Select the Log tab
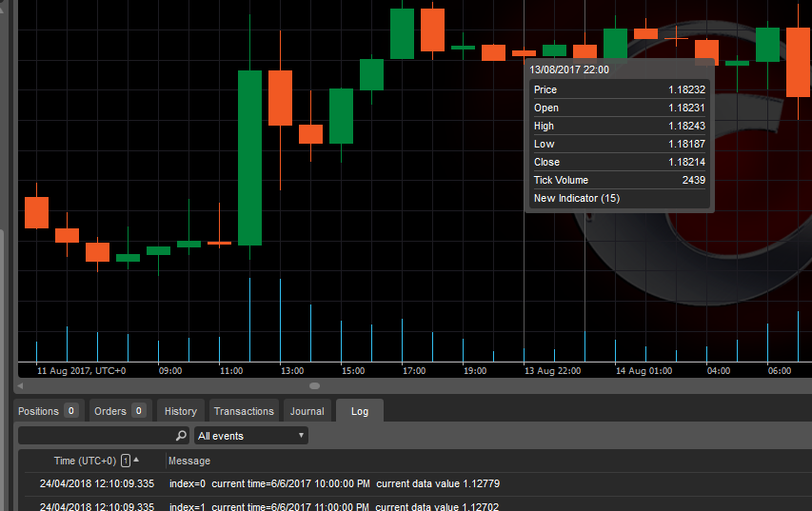This screenshot has width=812, height=511. pos(360,411)
